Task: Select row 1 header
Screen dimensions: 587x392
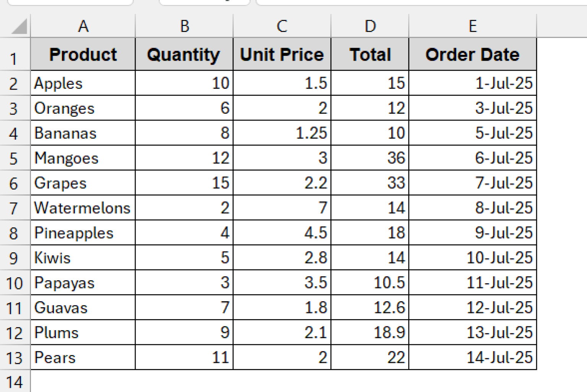Action: pyautogui.click(x=15, y=55)
